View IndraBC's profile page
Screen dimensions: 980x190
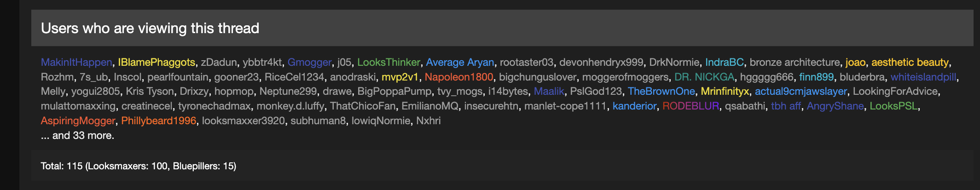[x=724, y=62]
